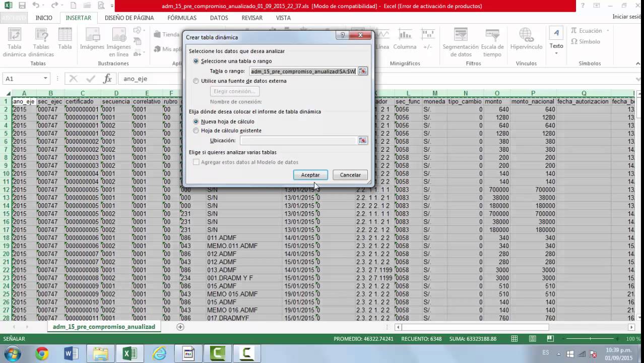Collapse range selector for Ubicación field

363,140
